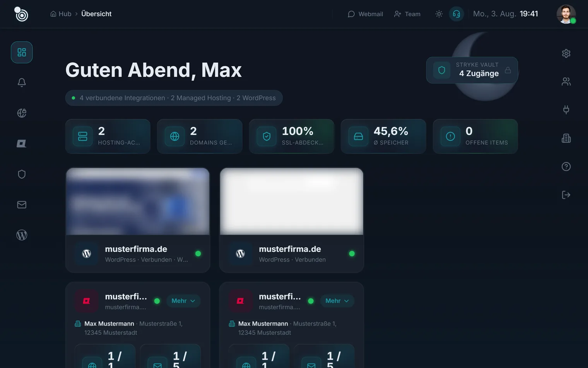Viewport: 588px width, 368px height.
Task: Open the 2 Hosting-Ac... stat tile
Action: tap(108, 136)
